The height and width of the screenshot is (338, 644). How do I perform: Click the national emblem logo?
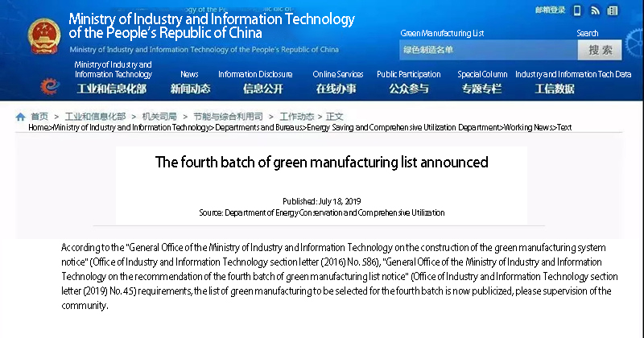point(44,36)
